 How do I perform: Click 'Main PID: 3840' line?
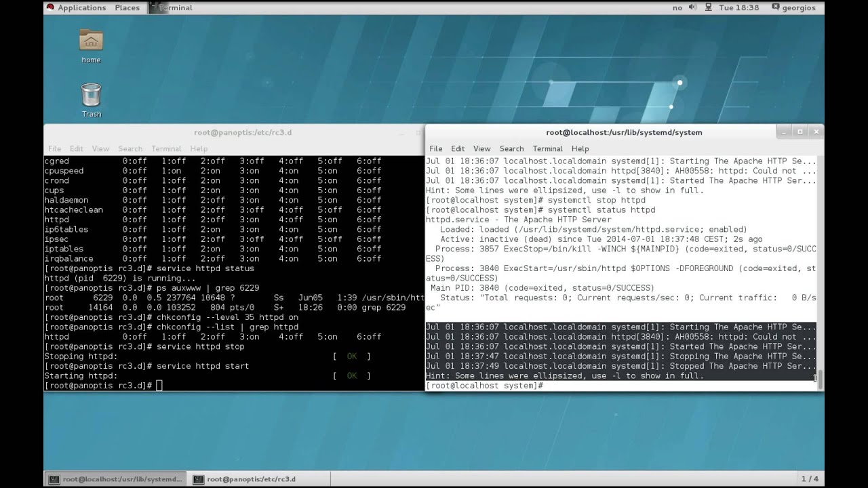(x=542, y=288)
